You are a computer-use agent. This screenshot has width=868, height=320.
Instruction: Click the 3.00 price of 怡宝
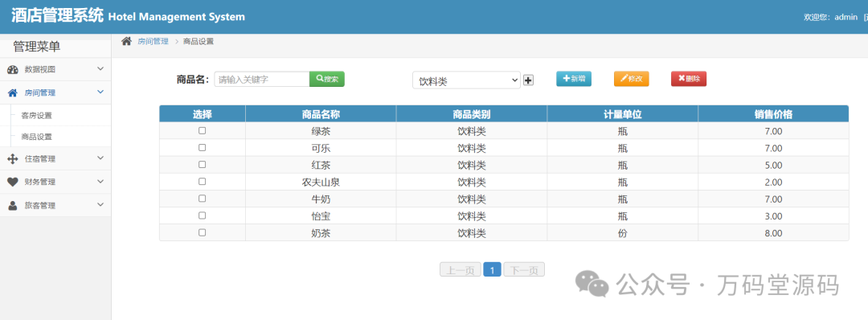pyautogui.click(x=773, y=216)
